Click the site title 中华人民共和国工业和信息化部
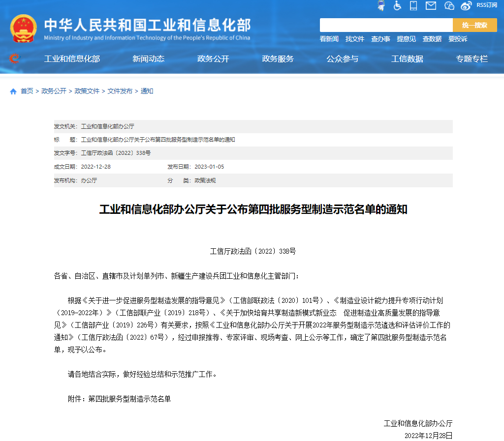 pyautogui.click(x=147, y=25)
